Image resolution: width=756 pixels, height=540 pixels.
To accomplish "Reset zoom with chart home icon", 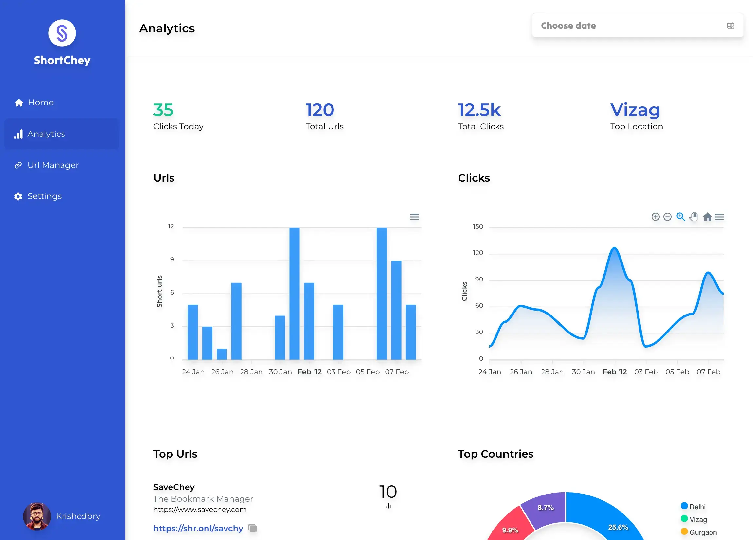I will coord(707,217).
